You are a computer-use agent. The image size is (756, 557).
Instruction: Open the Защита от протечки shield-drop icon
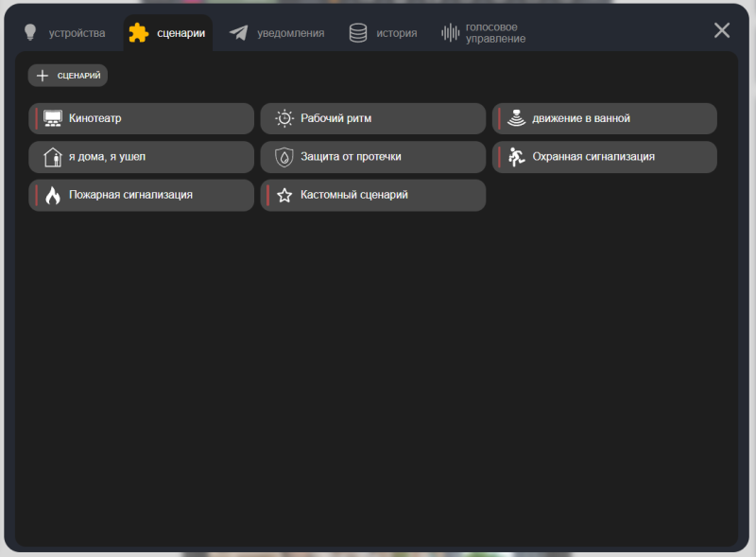(x=284, y=157)
